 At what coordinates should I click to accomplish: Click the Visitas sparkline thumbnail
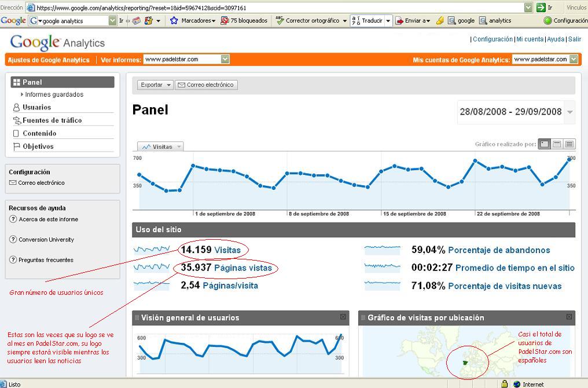pos(152,249)
